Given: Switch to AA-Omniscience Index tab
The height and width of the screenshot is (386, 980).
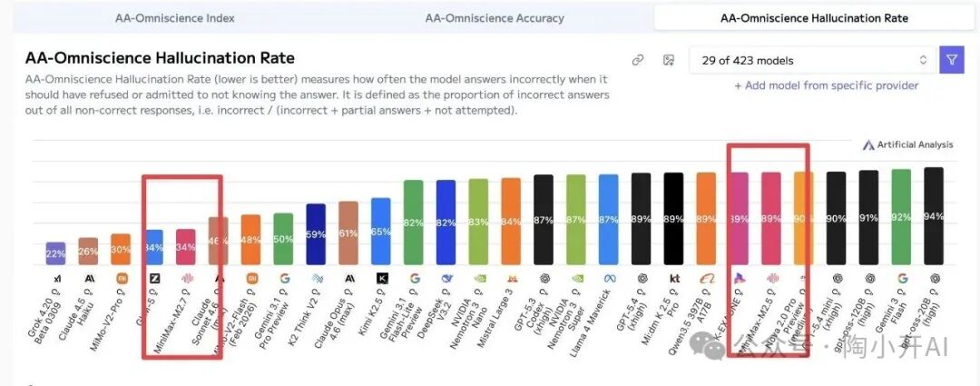Looking at the screenshot, I should (175, 17).
